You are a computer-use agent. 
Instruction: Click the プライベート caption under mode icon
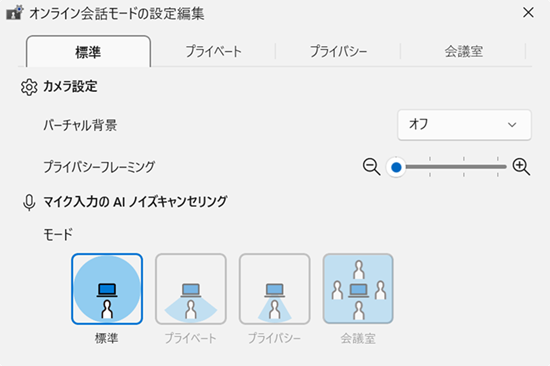[x=190, y=338]
